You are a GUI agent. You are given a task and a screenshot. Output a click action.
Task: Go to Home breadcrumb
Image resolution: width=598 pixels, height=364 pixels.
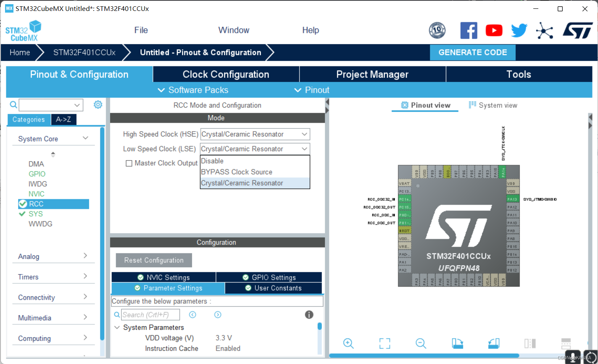coord(20,53)
